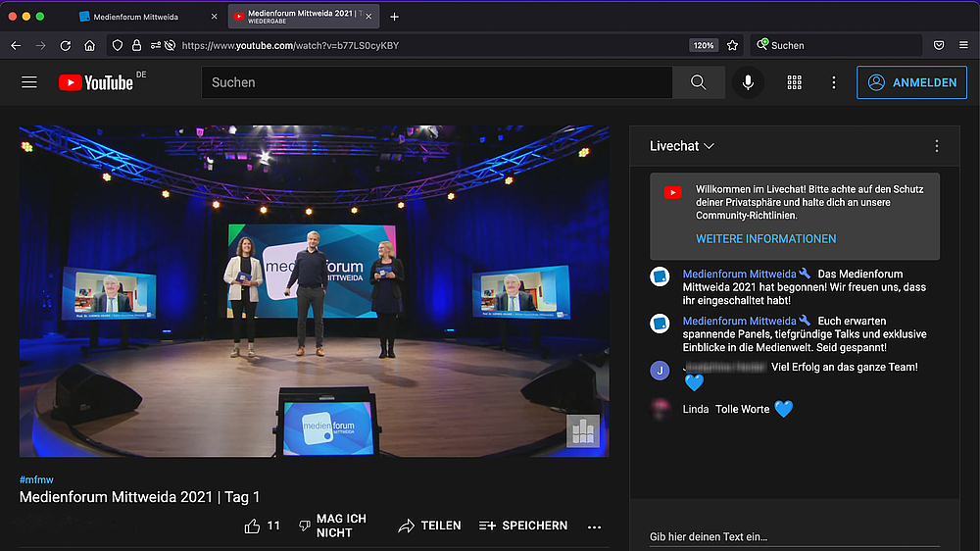980x551 pixels.
Task: Reset the 120% zoom level indicator
Action: (x=703, y=46)
